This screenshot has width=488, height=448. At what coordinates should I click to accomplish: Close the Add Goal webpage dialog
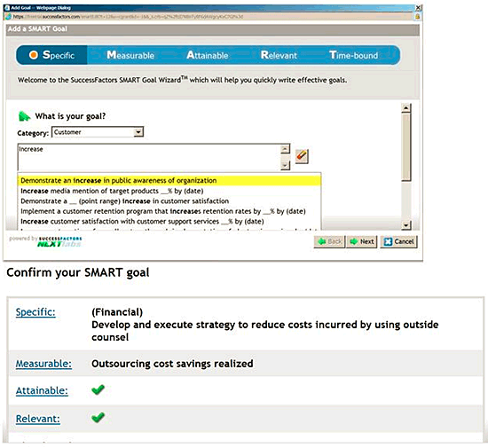pos(418,8)
